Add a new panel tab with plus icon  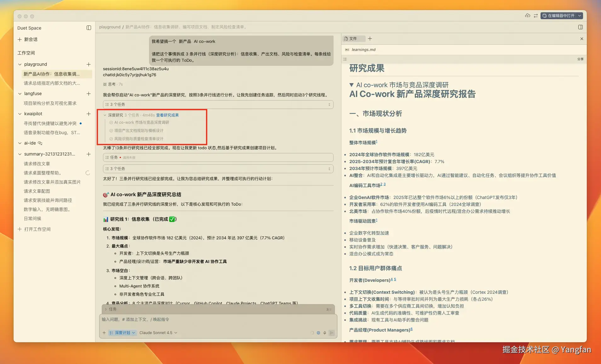click(x=370, y=39)
